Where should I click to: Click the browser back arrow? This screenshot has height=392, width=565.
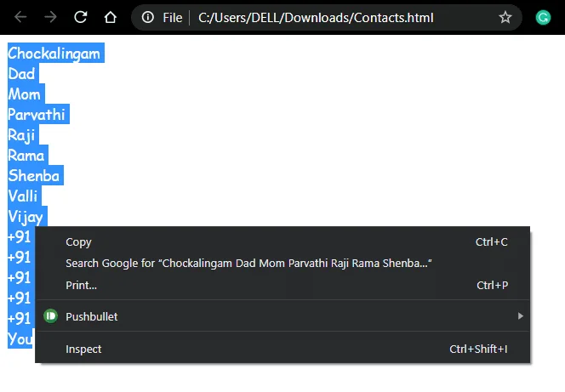click(x=20, y=17)
